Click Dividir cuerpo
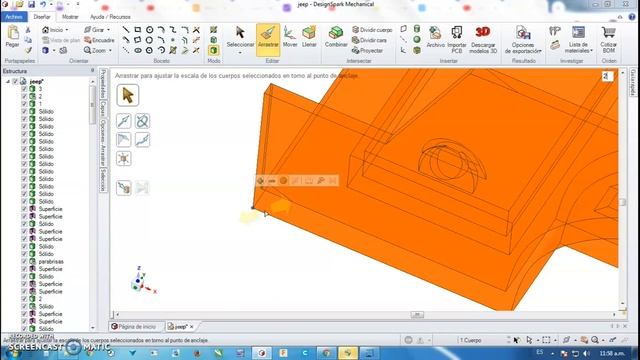This screenshot has width=640, height=360. (x=372, y=30)
